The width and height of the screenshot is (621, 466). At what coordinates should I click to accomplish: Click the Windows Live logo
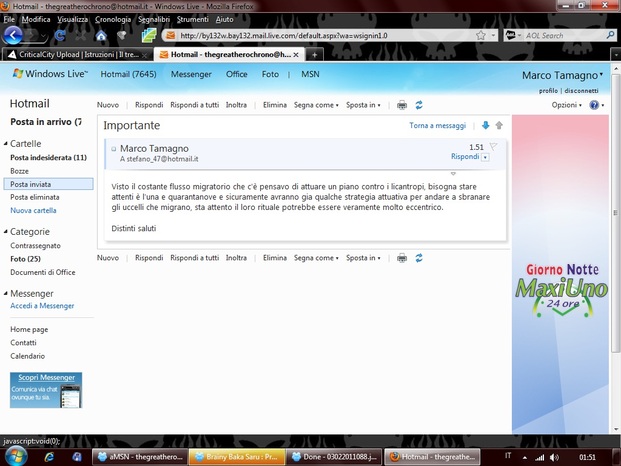[50, 74]
